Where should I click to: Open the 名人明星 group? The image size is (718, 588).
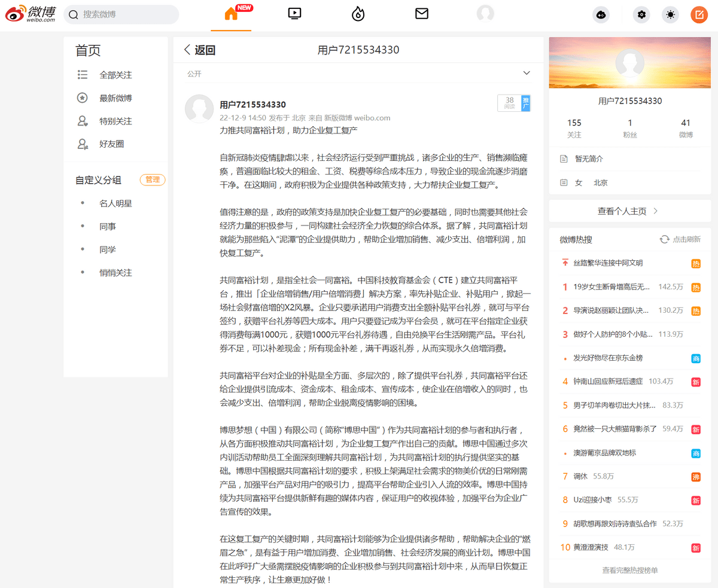coord(115,203)
